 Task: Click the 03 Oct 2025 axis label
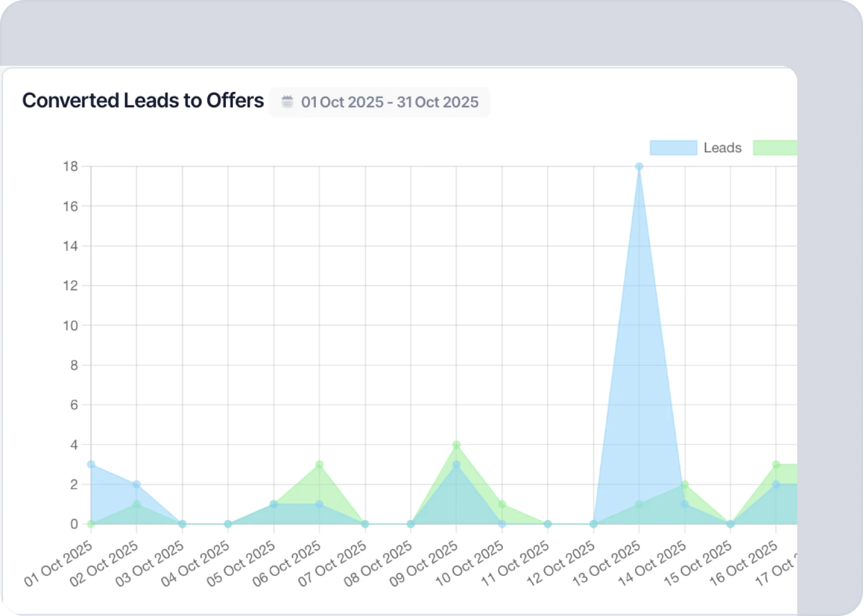pyautogui.click(x=149, y=564)
